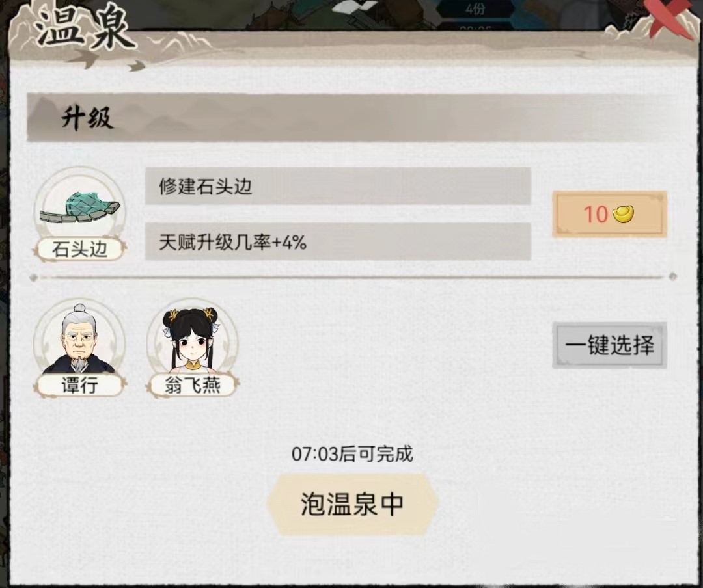This screenshot has height=588, width=703.
Task: Buy the upgrade for 10 gold
Action: tap(610, 214)
